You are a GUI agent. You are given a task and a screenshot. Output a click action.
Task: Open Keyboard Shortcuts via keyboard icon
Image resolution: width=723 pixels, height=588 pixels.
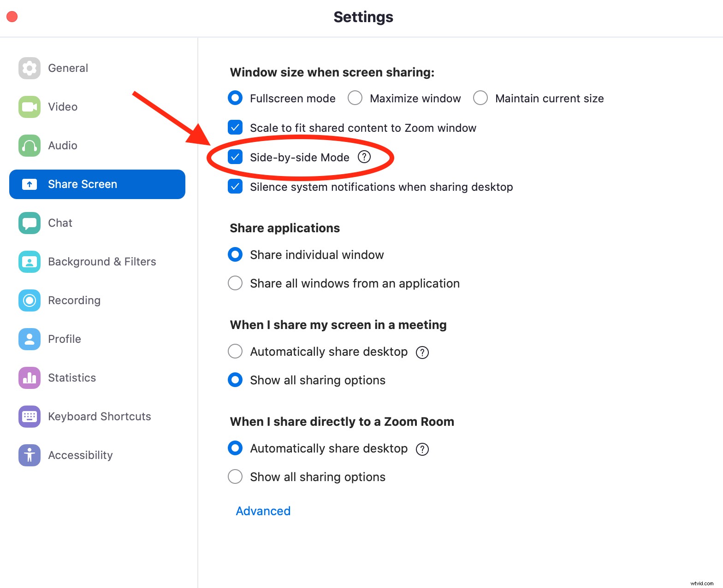pyautogui.click(x=29, y=416)
